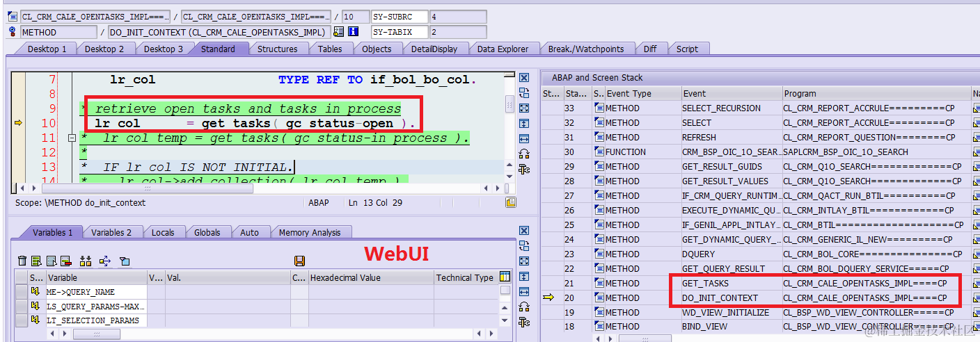980x342 pixels.
Task: Switch to the Globals tab
Action: tap(207, 232)
